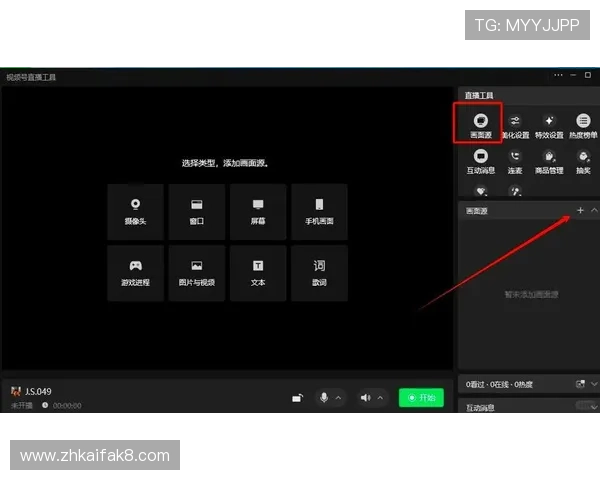
Task: Add a 摄像头 camera source
Action: click(135, 211)
